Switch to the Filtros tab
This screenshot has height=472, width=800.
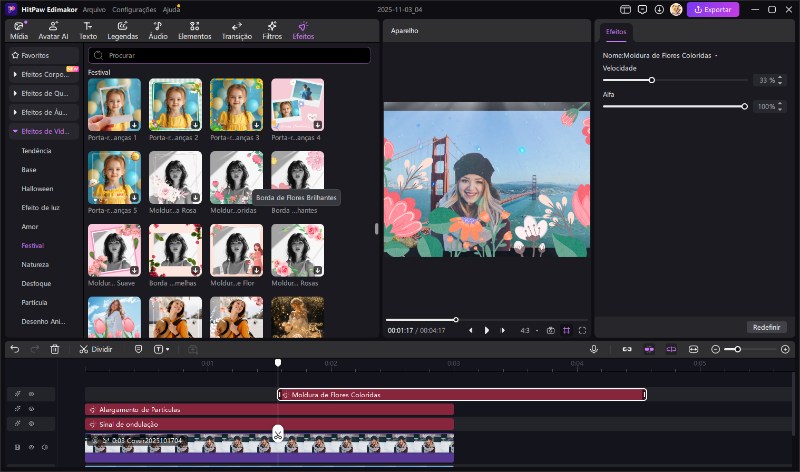tap(272, 30)
